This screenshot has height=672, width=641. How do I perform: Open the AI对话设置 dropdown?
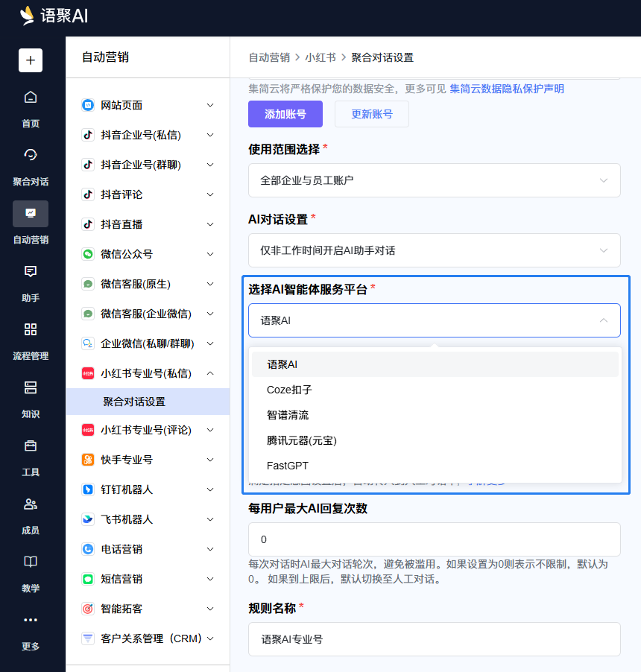pyautogui.click(x=435, y=250)
